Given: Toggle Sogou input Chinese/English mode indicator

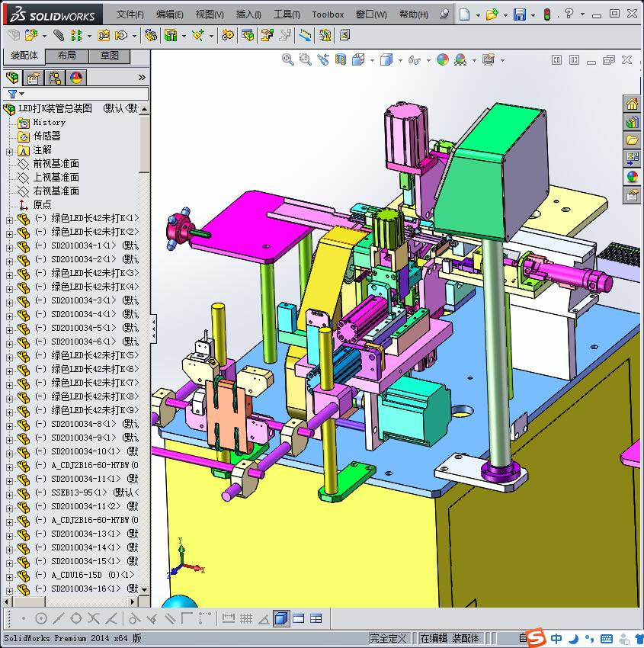Looking at the screenshot, I should (x=557, y=638).
